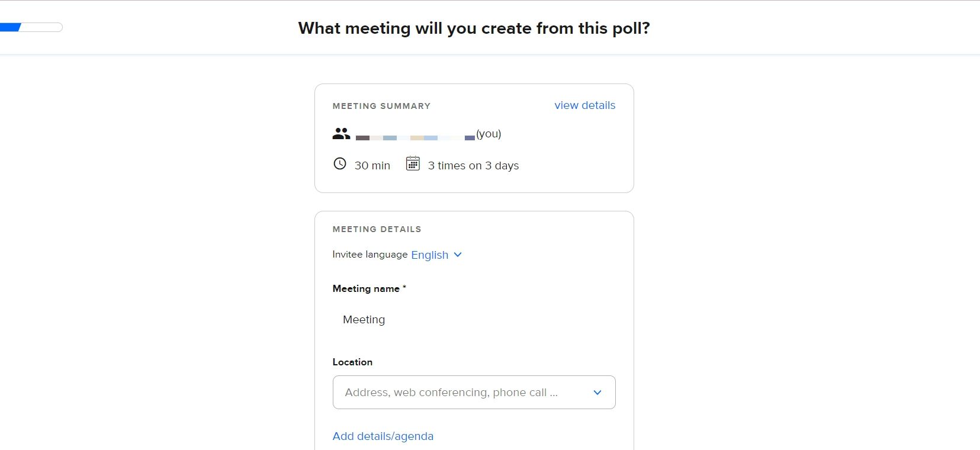980x450 pixels.
Task: Click '3 times on 3 days'
Action: click(473, 166)
